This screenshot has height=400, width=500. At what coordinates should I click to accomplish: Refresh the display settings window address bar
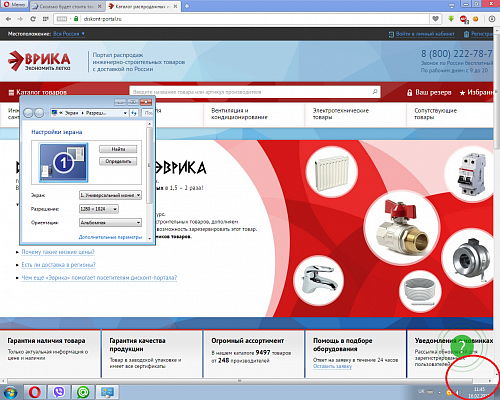point(134,113)
